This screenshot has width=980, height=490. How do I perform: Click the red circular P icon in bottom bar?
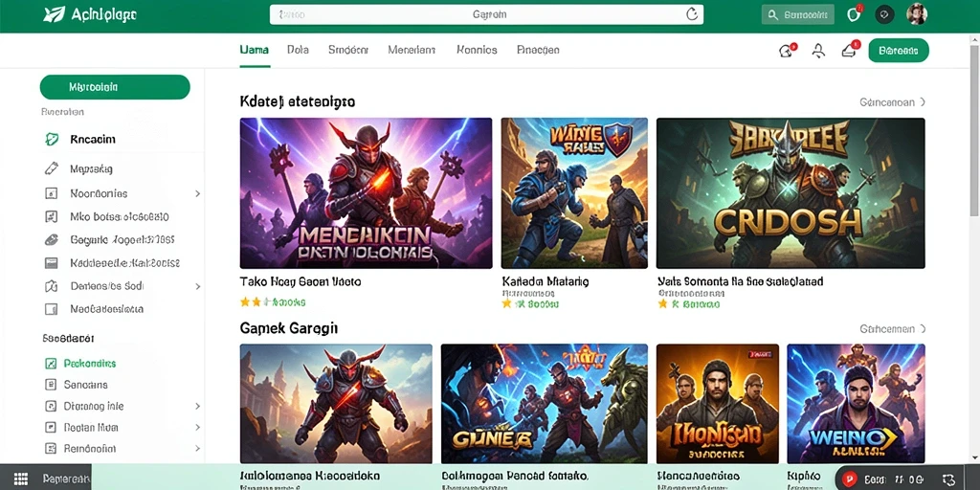coord(849,479)
